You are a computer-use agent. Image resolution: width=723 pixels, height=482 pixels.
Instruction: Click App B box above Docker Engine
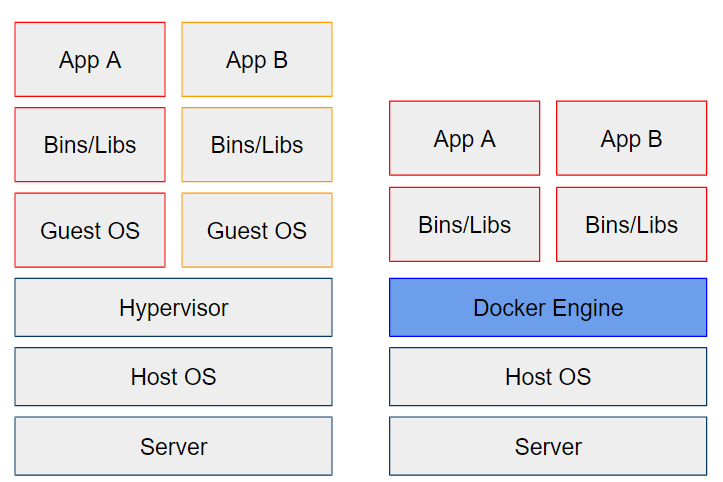[631, 138]
